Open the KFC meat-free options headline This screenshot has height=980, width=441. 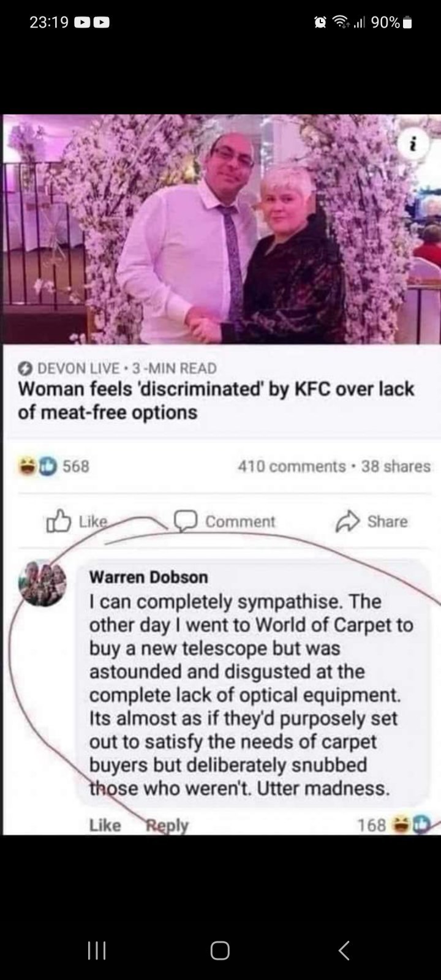point(216,400)
